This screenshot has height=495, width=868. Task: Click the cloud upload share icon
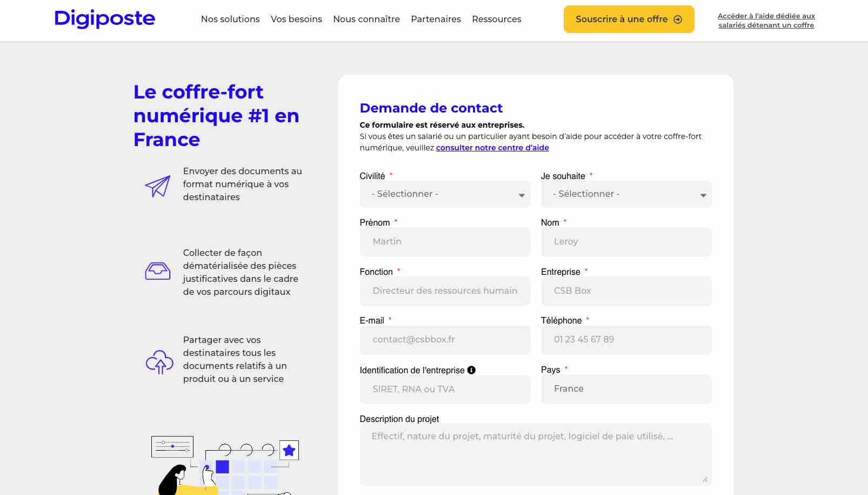coord(159,362)
